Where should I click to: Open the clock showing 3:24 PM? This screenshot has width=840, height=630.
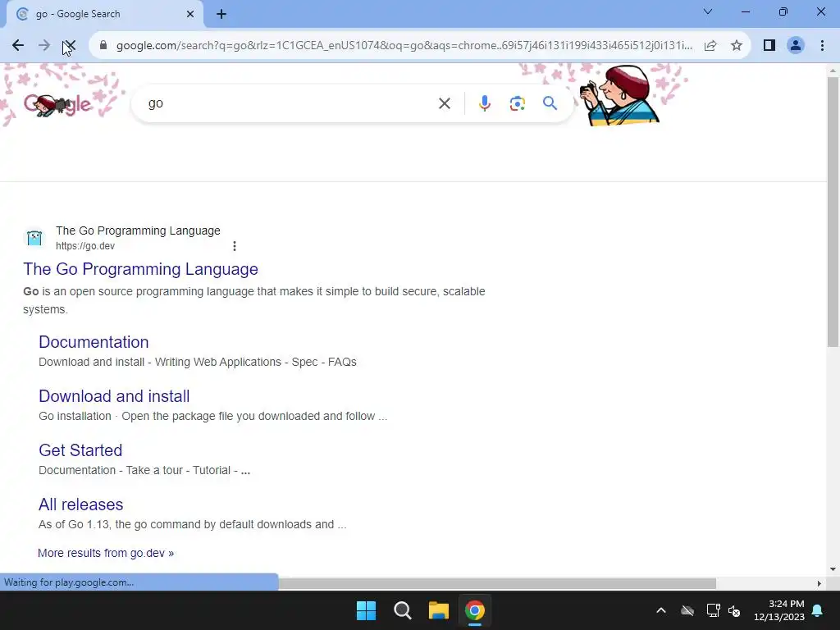coord(779,610)
